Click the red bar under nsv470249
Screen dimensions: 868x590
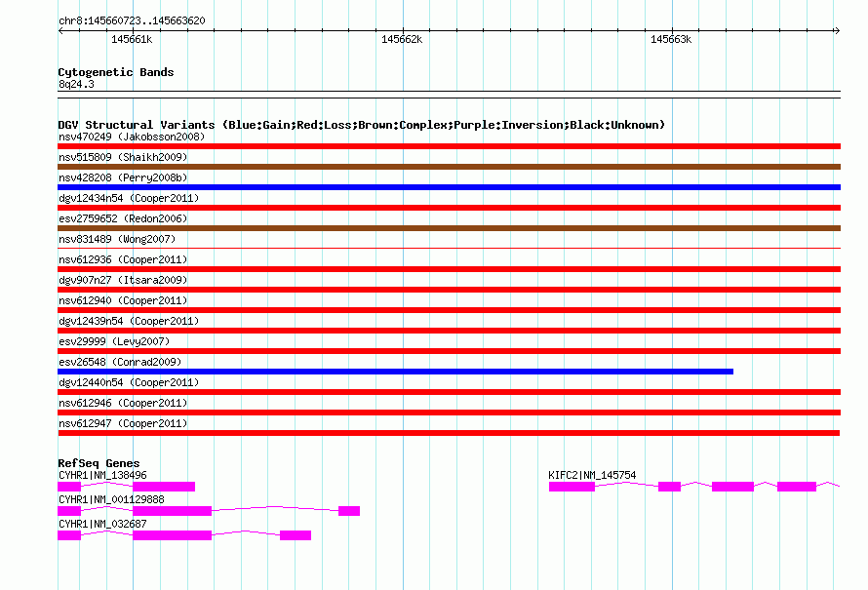(x=449, y=146)
